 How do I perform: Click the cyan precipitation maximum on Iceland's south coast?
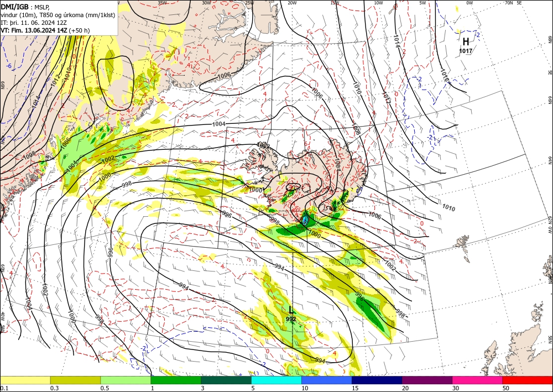pyautogui.click(x=305, y=221)
